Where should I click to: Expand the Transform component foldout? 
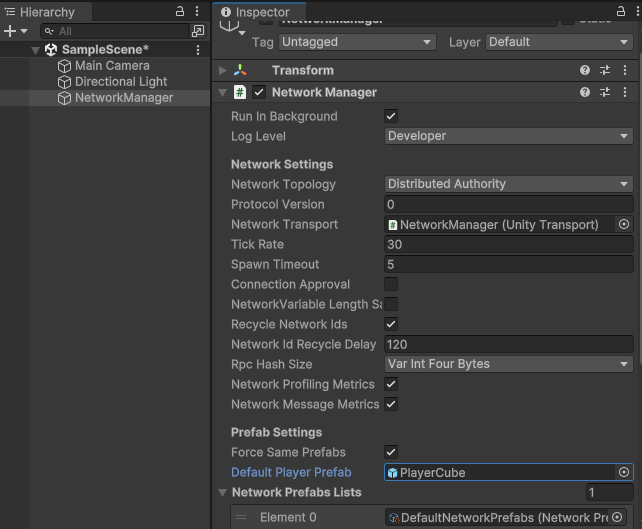click(223, 71)
